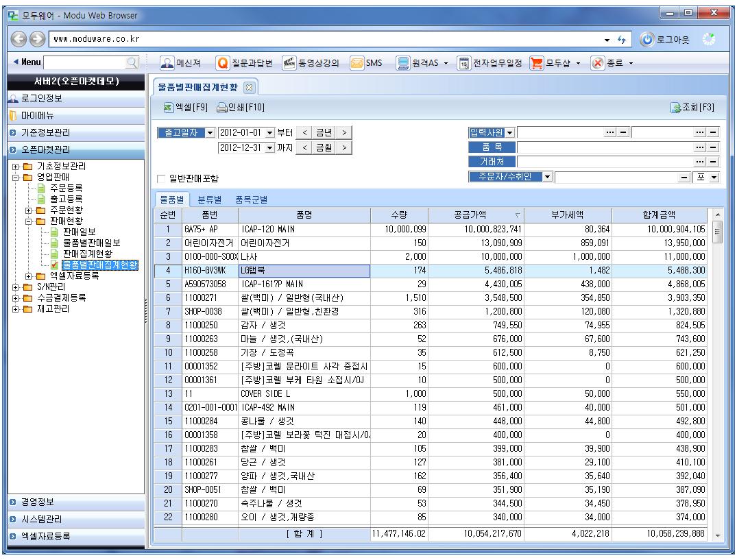Open 전자업무일정 calendar icon
The height and width of the screenshot is (560, 737).
point(463,64)
